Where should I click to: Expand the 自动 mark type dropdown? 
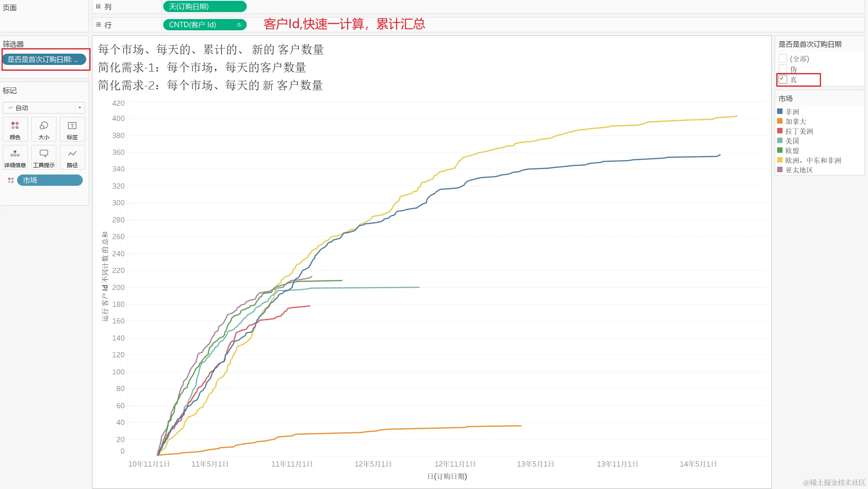coord(80,108)
